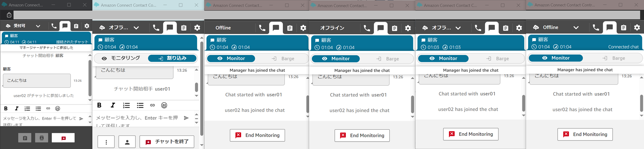Toggle bold in second window editor

click(x=99, y=105)
